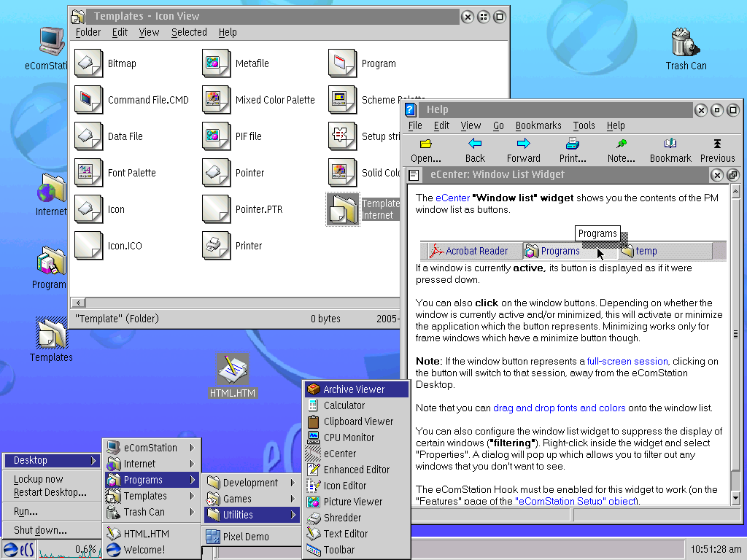Open the Bitmap template icon
Image resolution: width=747 pixels, height=560 pixels.
(88, 63)
